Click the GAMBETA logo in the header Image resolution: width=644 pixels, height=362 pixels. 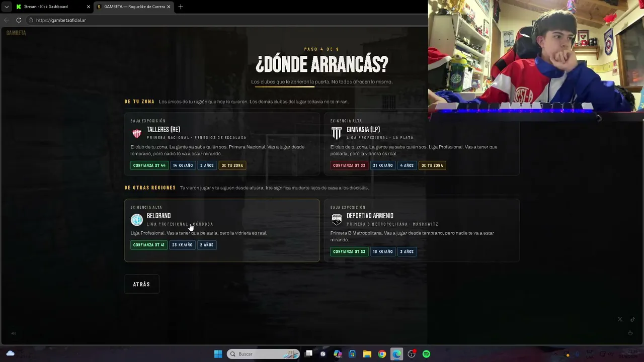(16, 33)
